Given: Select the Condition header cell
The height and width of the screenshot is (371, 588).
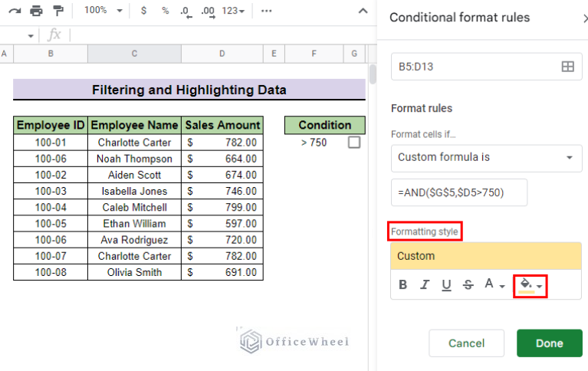Looking at the screenshot, I should (325, 125).
